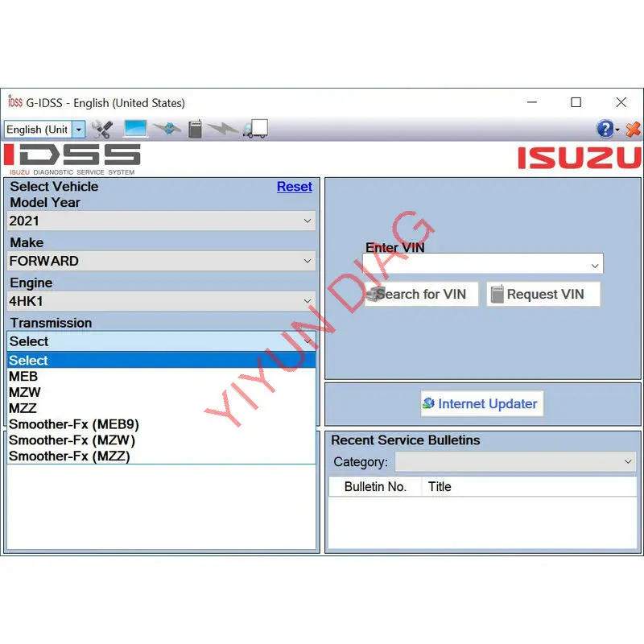Close the G-IDSS window
This screenshot has width=644, height=644.
[x=621, y=102]
